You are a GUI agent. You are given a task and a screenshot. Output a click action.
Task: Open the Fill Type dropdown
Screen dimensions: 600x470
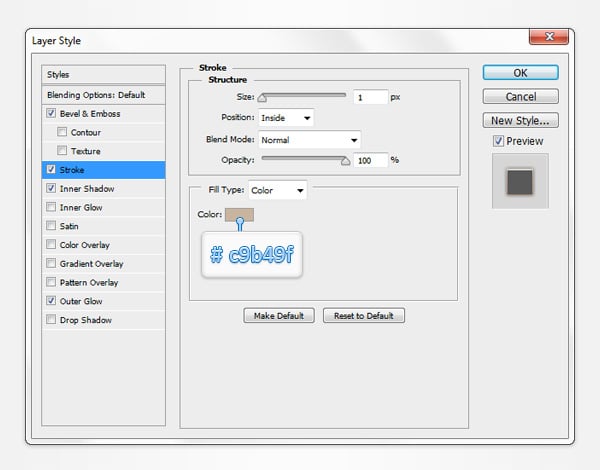277,190
